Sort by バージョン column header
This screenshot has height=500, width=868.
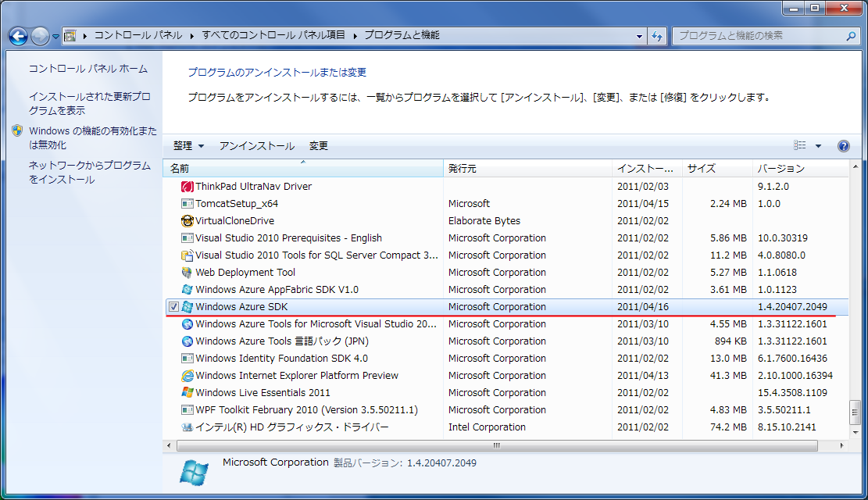[800, 168]
